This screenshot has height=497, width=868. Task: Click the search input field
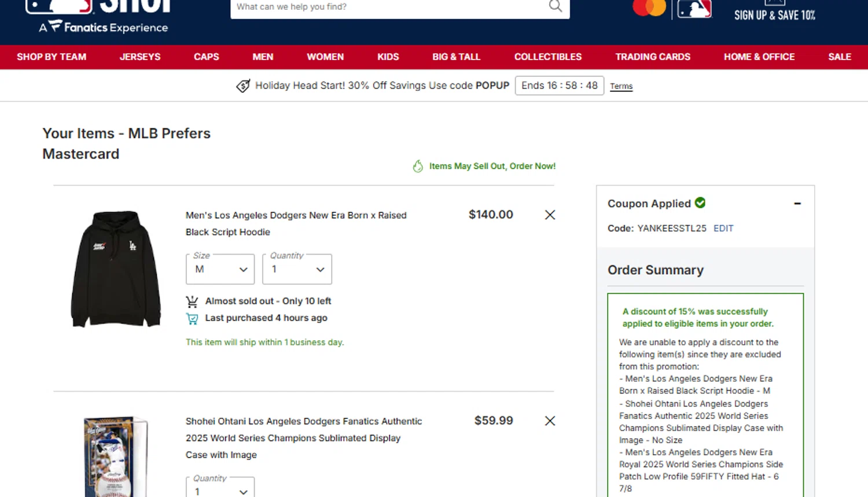pyautogui.click(x=388, y=7)
